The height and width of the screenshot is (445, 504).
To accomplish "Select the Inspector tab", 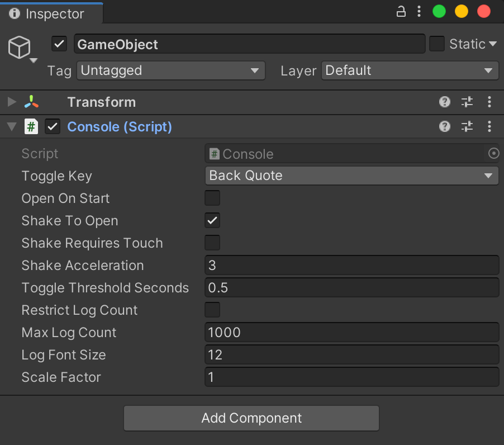I will coord(51,13).
